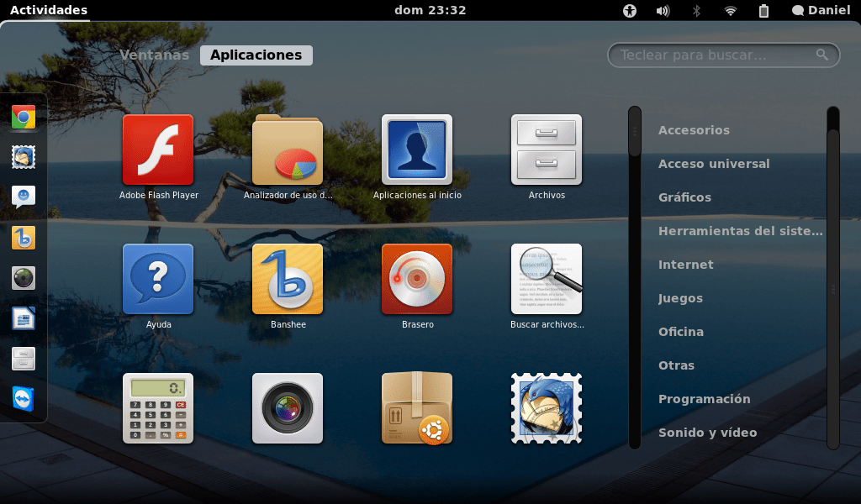Open volume control in top bar
The height and width of the screenshot is (504, 861).
[x=663, y=10]
